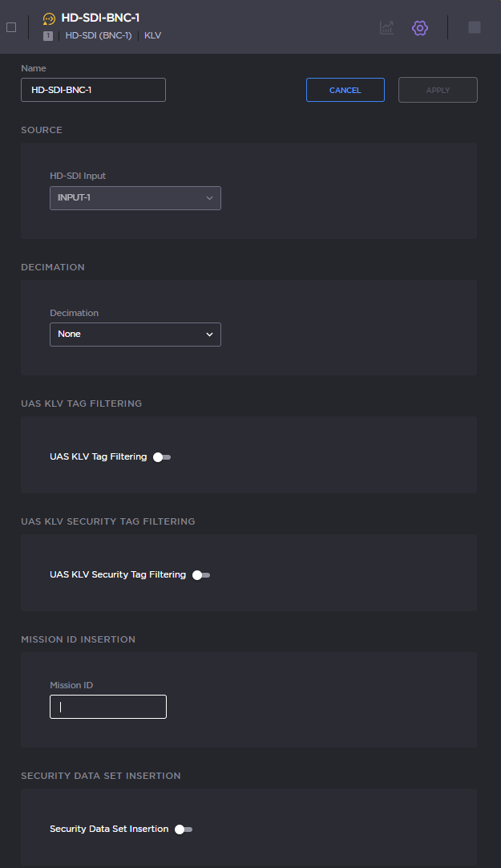Open the HD-SDI Input dropdown
Viewport: 501px width, 868px height.
coord(135,198)
